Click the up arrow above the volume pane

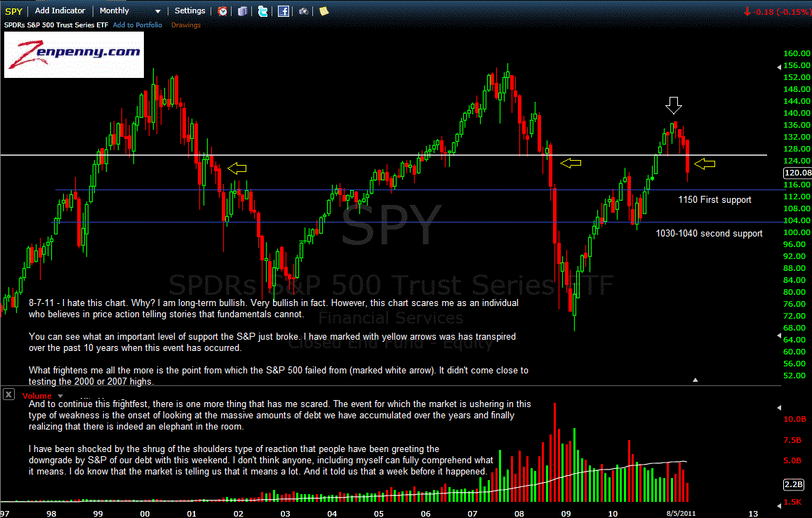pyautogui.click(x=695, y=380)
